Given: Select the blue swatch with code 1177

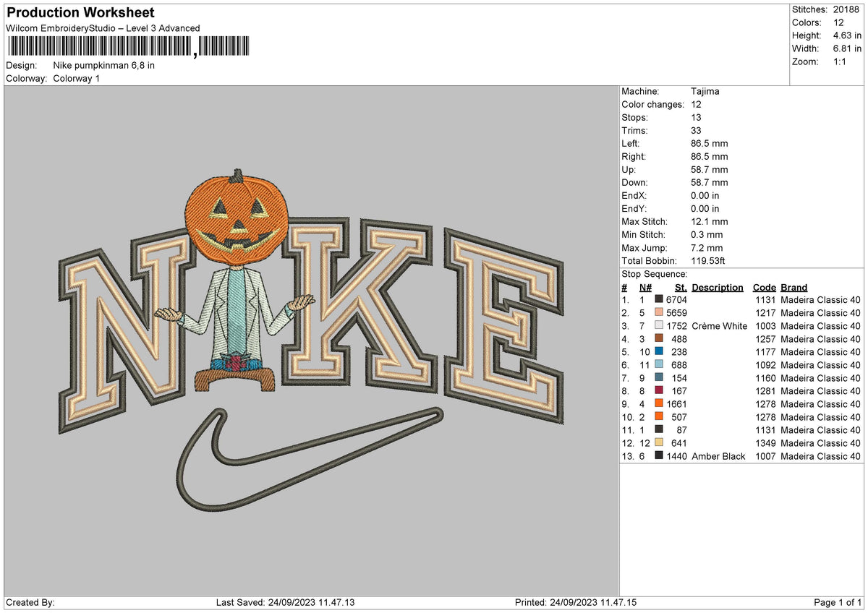Looking at the screenshot, I should click(x=659, y=351).
